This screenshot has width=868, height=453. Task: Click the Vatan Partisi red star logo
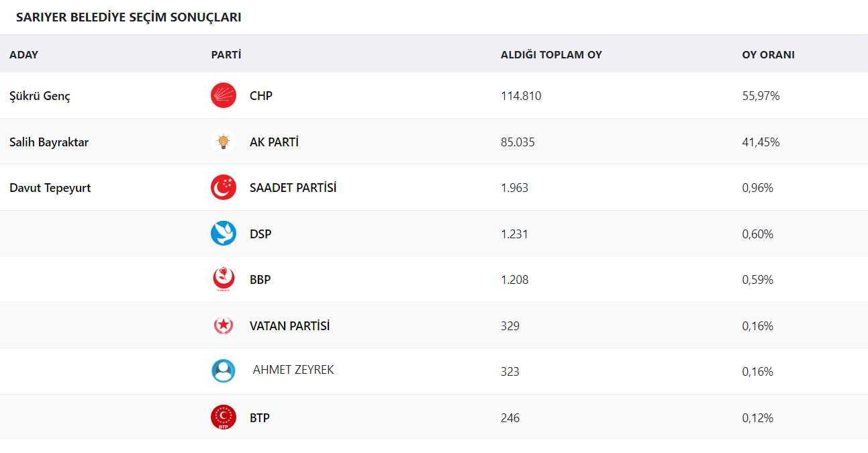224,325
